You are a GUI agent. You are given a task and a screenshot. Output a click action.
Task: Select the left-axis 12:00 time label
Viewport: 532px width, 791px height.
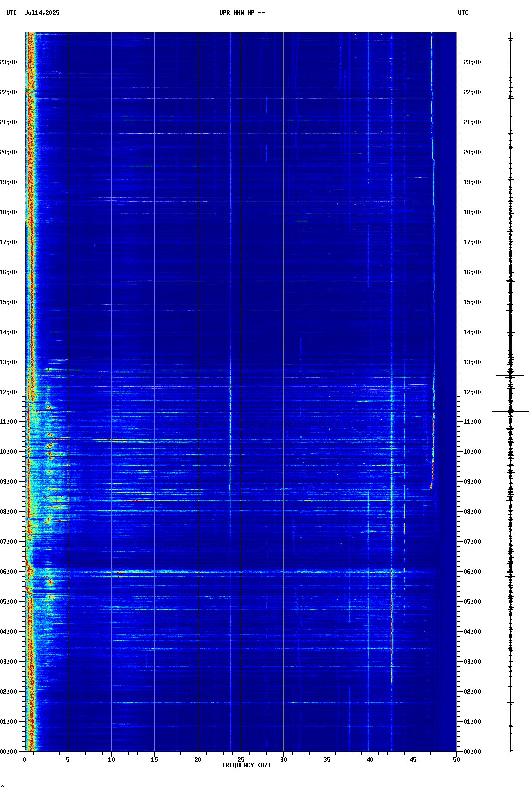click(8, 392)
